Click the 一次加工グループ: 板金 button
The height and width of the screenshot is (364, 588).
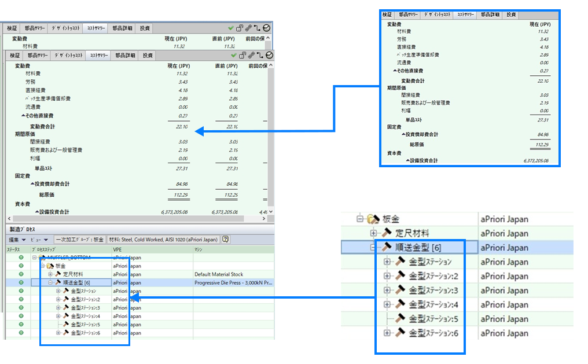pos(80,239)
